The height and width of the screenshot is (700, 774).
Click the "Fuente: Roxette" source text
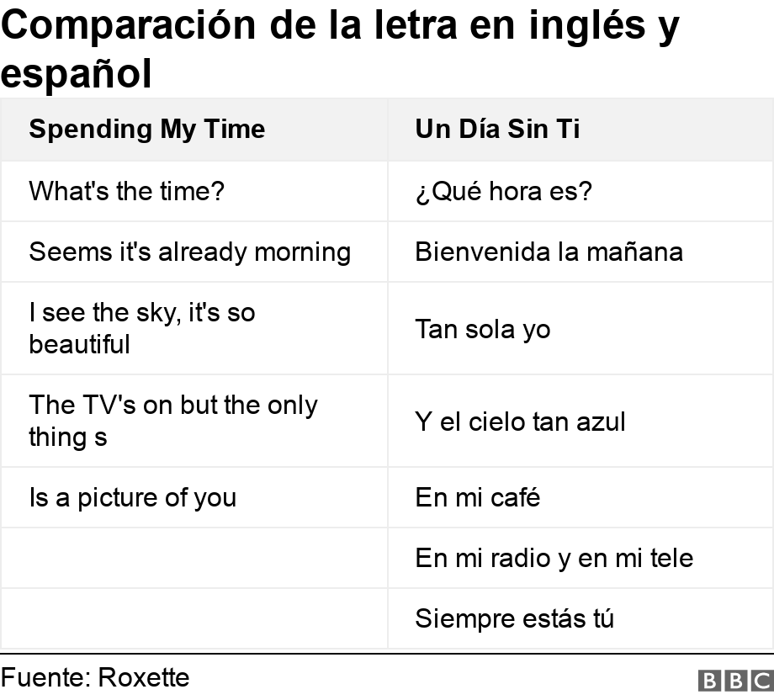pos(95,678)
